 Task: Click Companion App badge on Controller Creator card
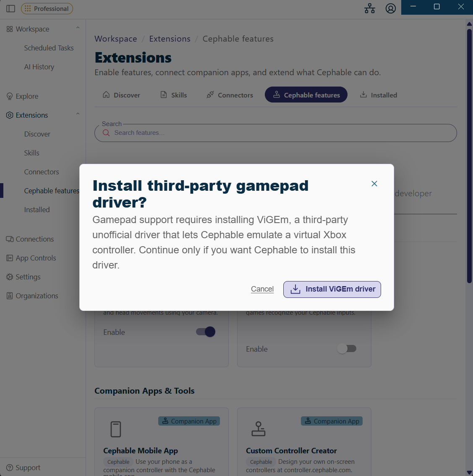332,421
